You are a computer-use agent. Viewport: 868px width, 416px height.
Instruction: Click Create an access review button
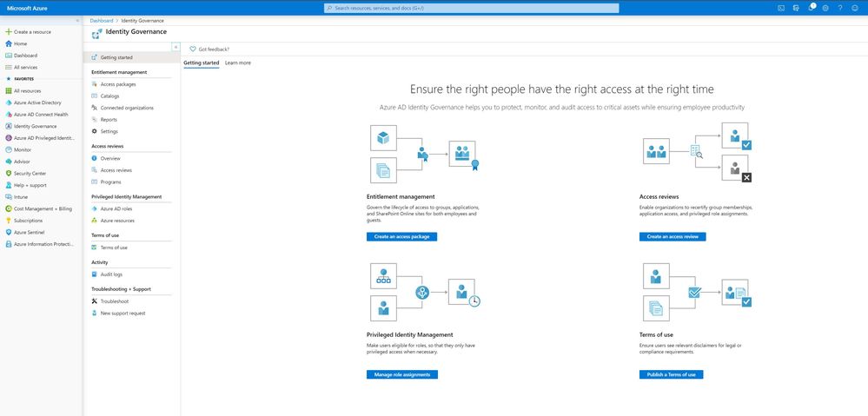click(x=673, y=237)
